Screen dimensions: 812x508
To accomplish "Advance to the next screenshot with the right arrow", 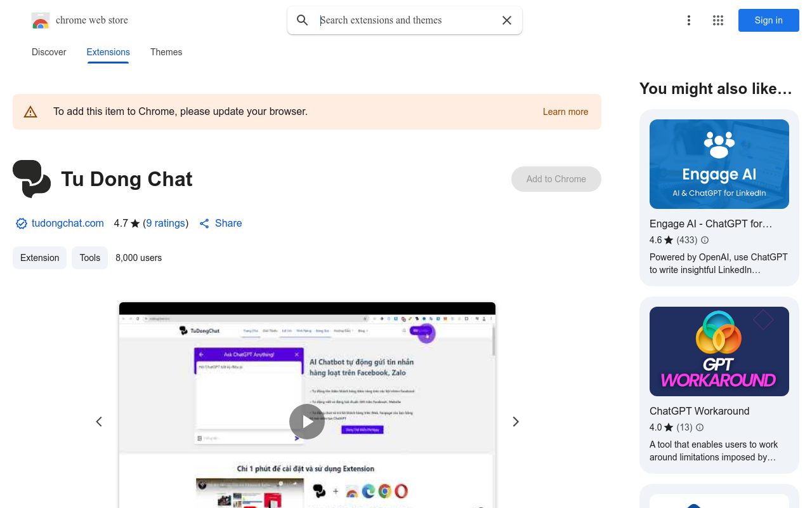I will click(x=516, y=422).
